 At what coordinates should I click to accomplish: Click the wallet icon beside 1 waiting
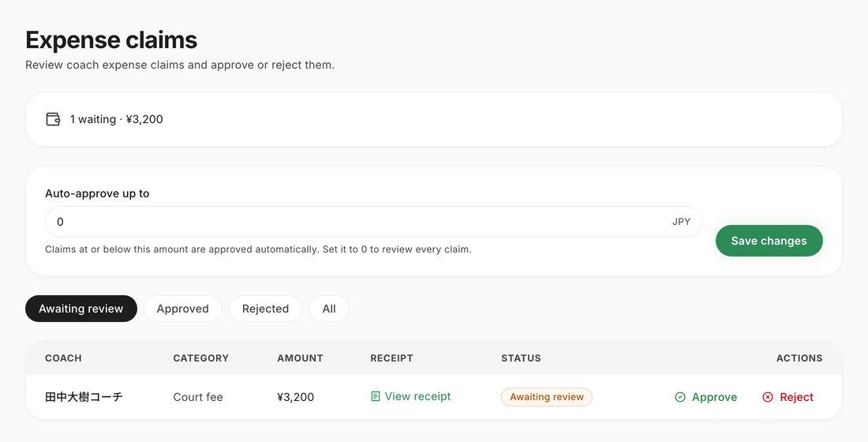point(53,119)
